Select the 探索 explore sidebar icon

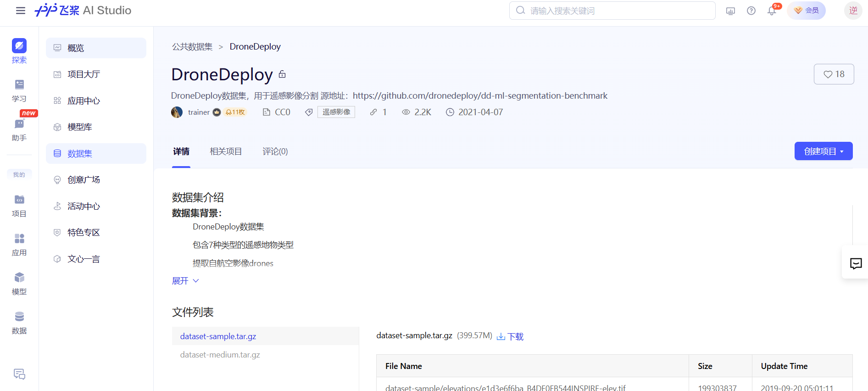click(19, 51)
